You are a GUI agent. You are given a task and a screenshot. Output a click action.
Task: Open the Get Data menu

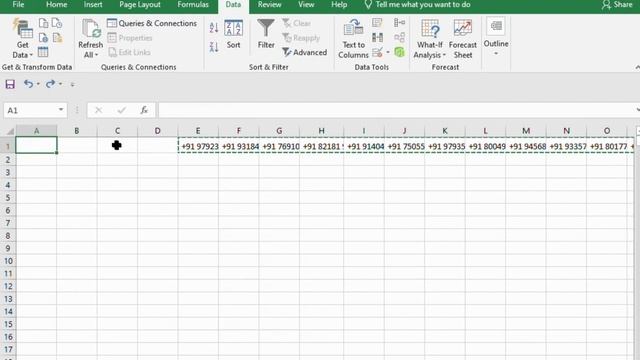[22, 39]
